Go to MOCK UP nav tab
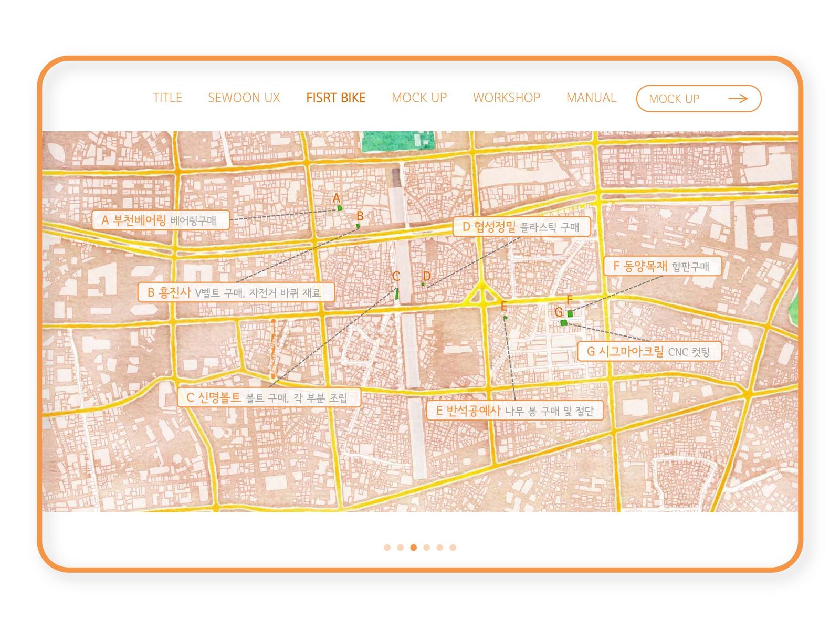 click(x=419, y=98)
